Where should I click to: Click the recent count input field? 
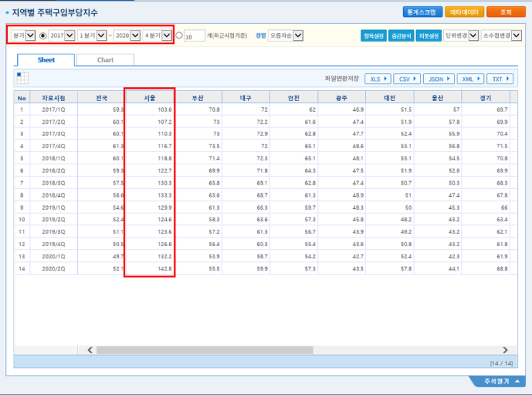tap(195, 36)
